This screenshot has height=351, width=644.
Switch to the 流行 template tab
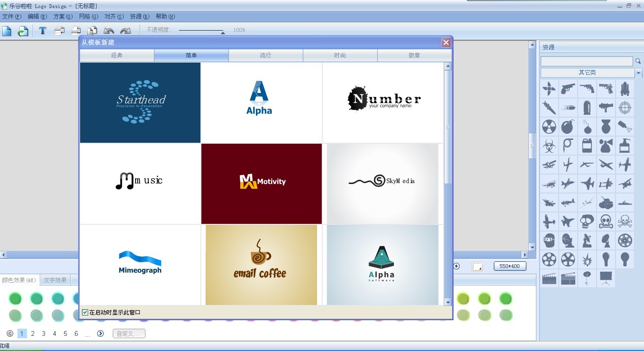(x=265, y=55)
